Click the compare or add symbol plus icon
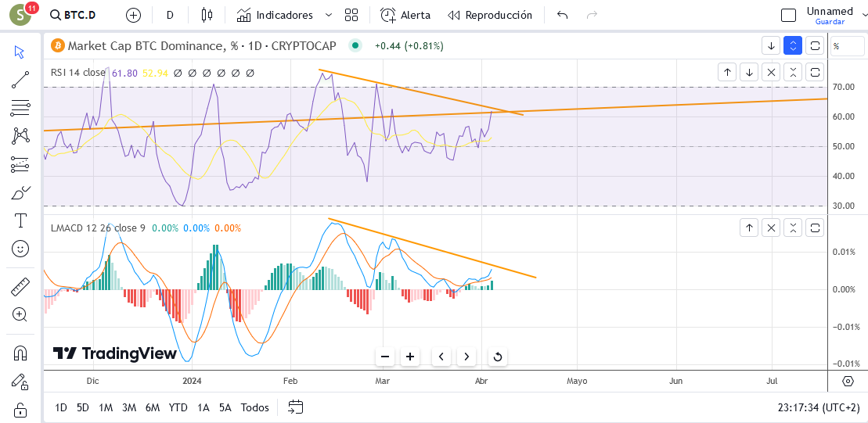868x423 pixels. 133,15
